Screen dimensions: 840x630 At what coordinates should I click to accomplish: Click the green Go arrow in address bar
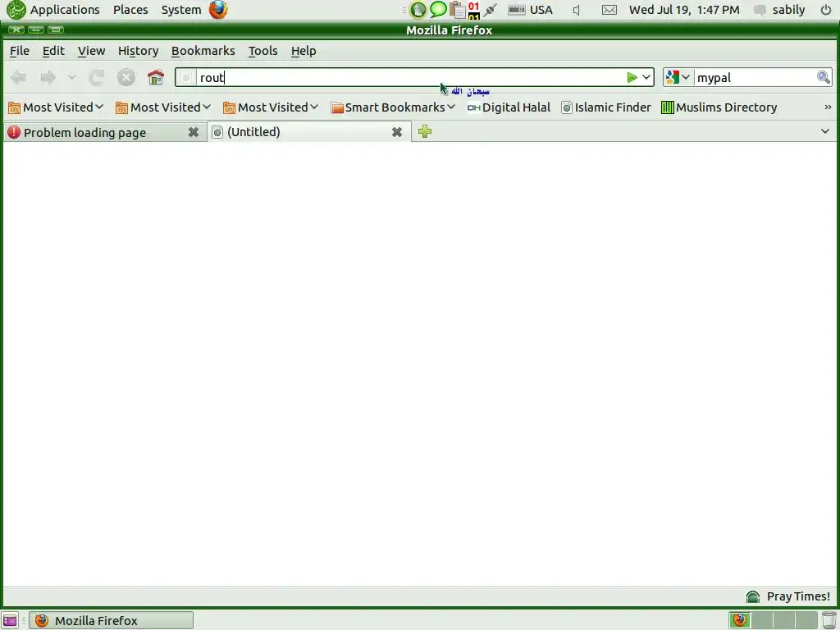[x=632, y=78]
